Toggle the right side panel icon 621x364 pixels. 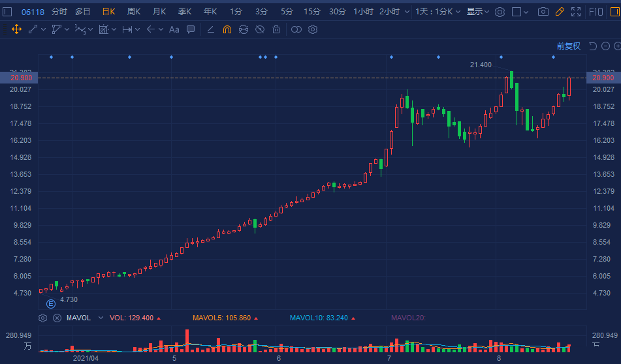pos(613,12)
